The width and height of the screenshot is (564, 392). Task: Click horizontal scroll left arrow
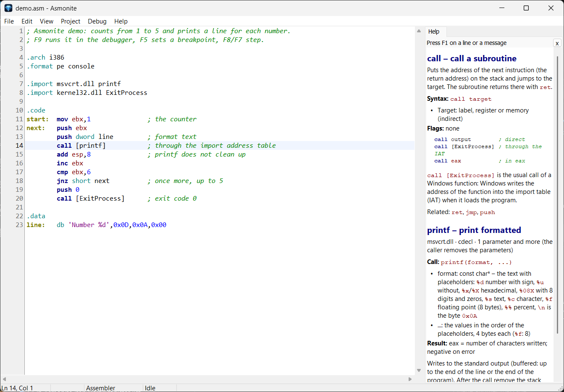tap(4, 379)
